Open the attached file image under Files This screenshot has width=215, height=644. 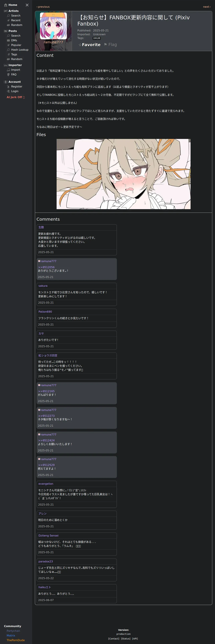[123, 174]
